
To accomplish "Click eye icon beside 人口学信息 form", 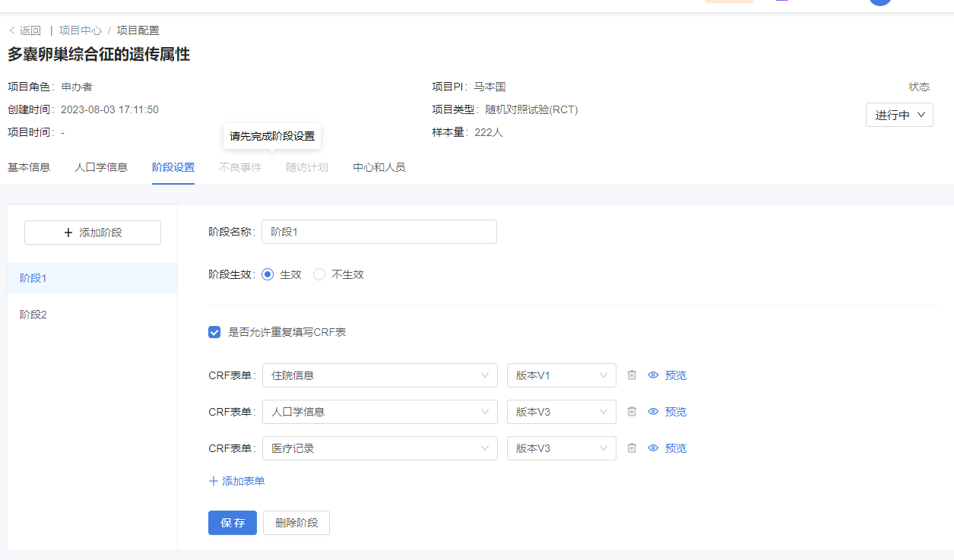I will click(653, 412).
